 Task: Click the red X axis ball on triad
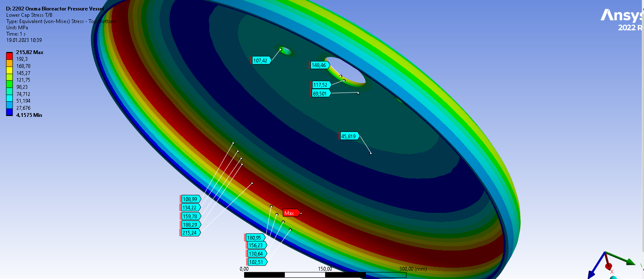[608, 266]
